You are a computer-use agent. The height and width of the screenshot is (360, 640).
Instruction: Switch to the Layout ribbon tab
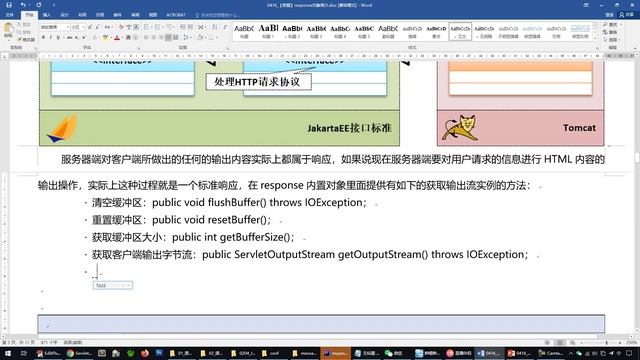click(x=82, y=15)
